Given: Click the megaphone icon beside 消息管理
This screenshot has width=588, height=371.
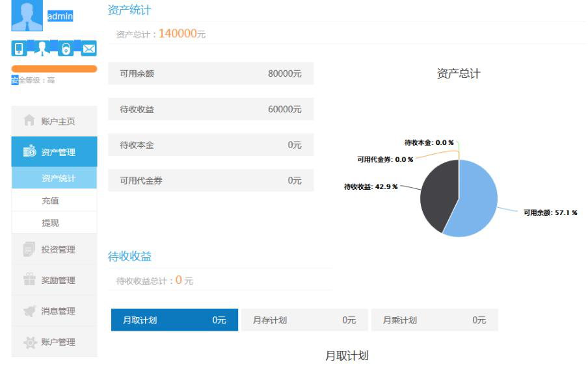Looking at the screenshot, I should click(29, 311).
